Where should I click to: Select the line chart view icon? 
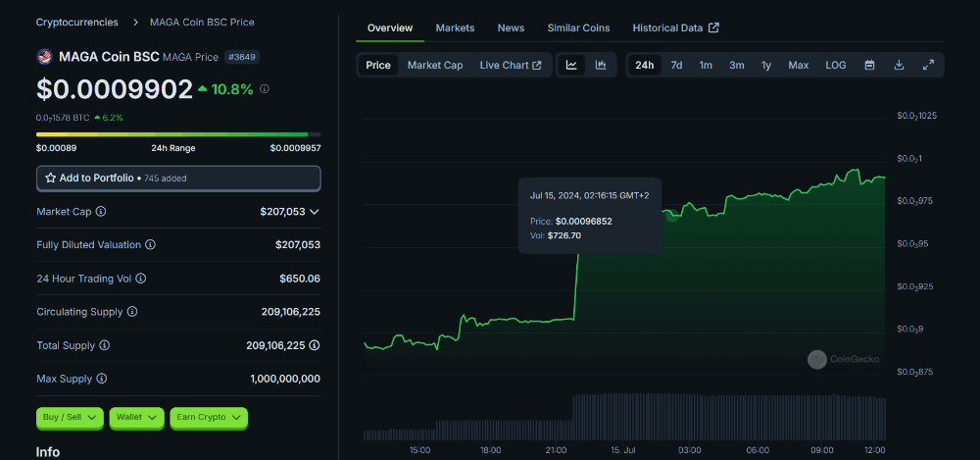click(571, 65)
